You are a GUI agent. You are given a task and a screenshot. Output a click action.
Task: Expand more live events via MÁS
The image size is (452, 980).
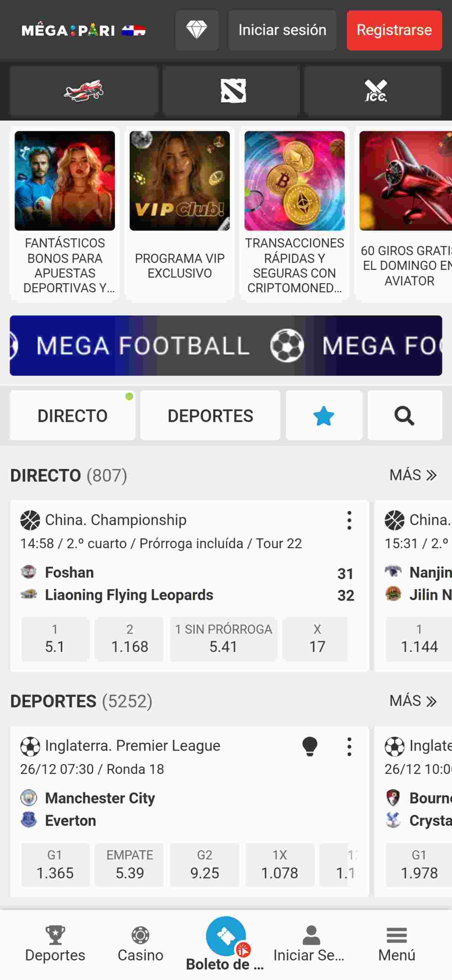(413, 475)
